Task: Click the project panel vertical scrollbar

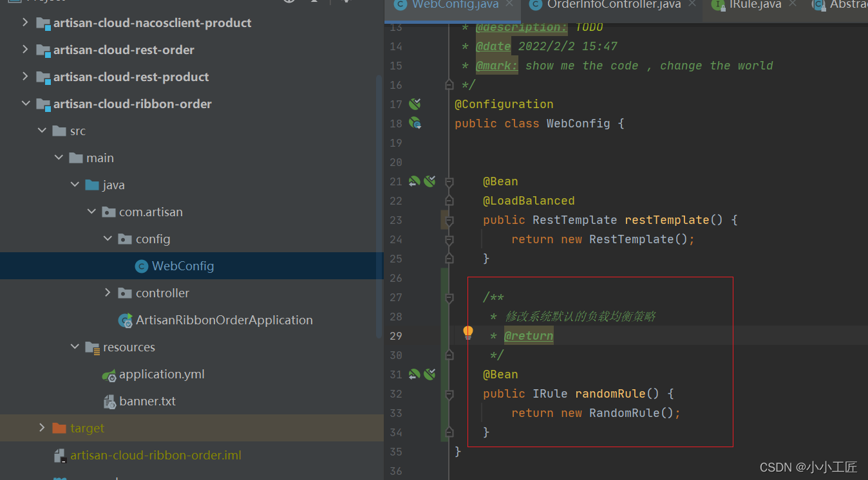Action: (379, 206)
